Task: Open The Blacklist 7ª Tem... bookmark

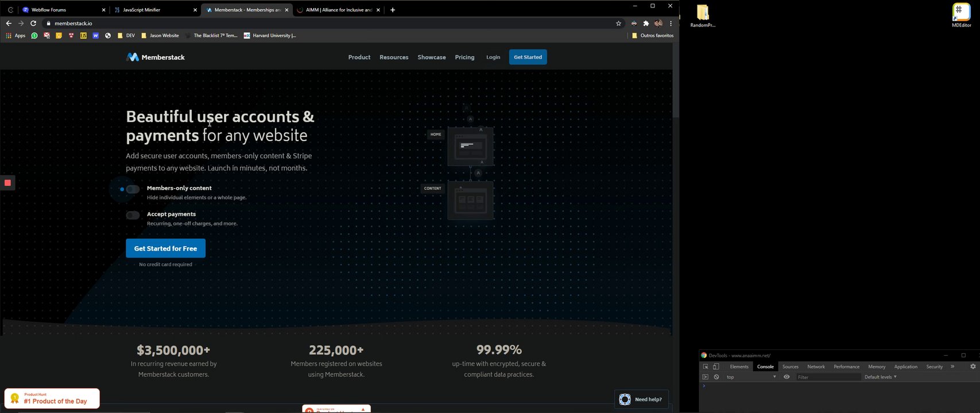Action: (211, 36)
